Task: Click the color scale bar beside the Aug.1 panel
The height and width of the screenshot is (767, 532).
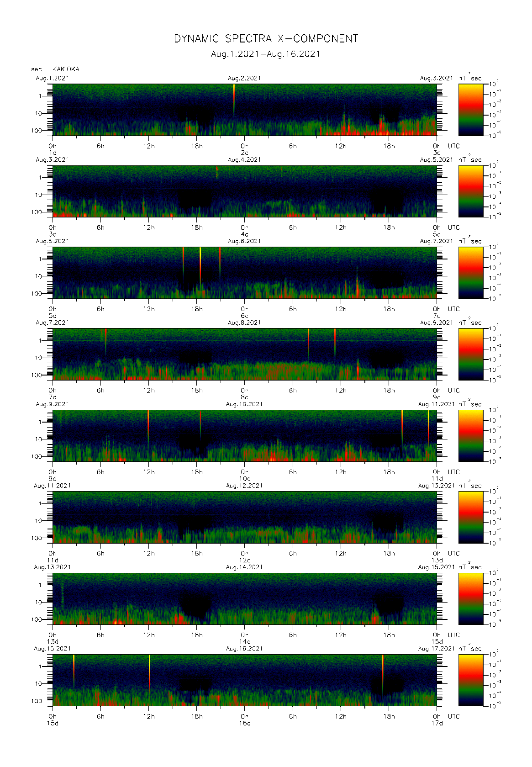Action: point(471,110)
